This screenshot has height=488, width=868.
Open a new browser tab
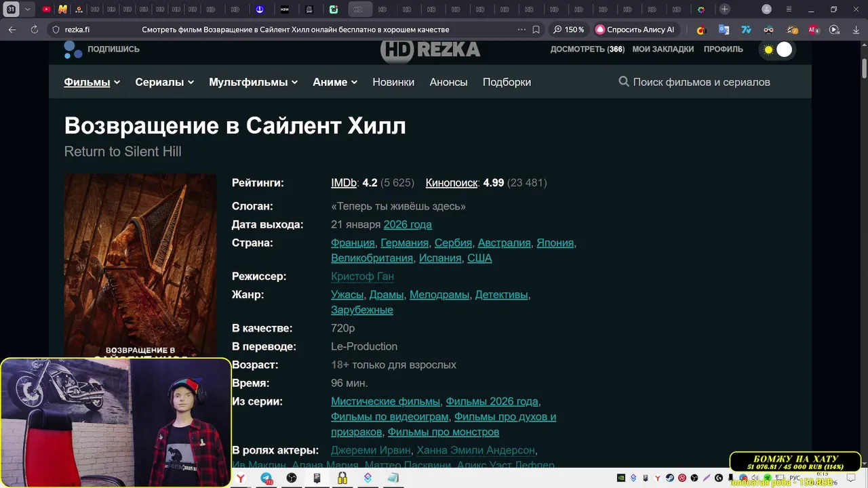(725, 9)
